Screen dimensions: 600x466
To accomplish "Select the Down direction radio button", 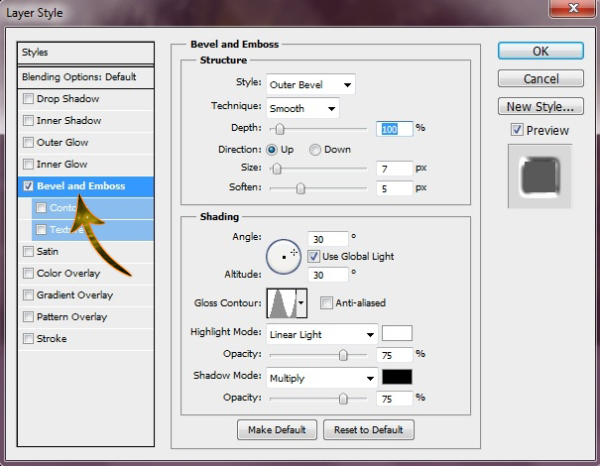I will pyautogui.click(x=315, y=149).
